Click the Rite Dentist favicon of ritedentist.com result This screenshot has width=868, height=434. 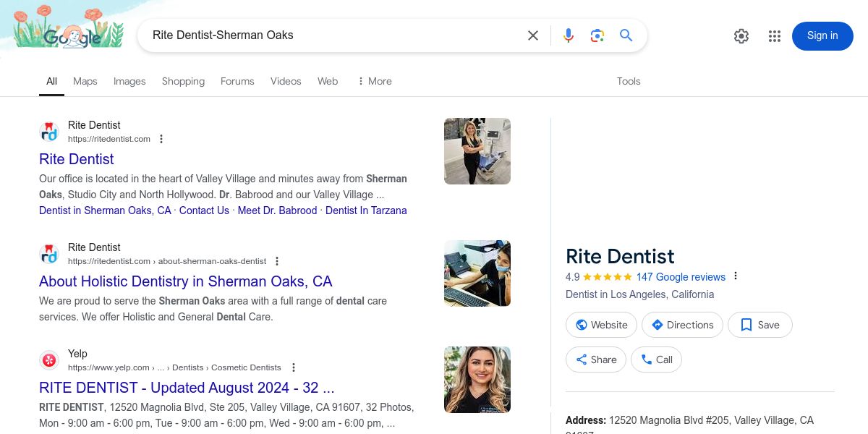tap(49, 132)
